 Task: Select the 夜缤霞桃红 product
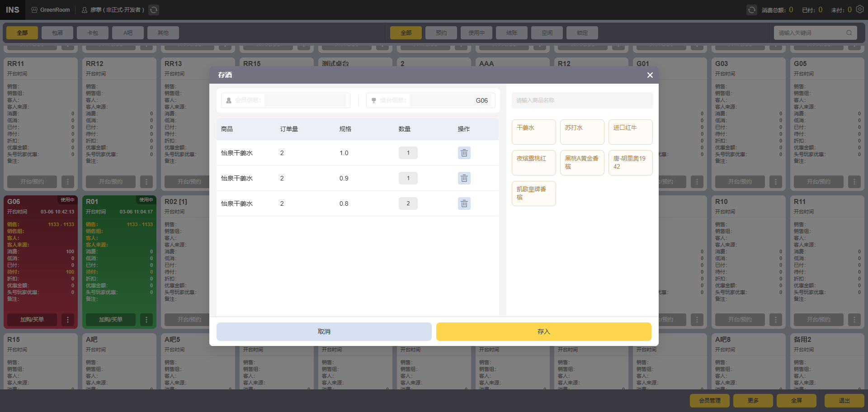point(534,163)
